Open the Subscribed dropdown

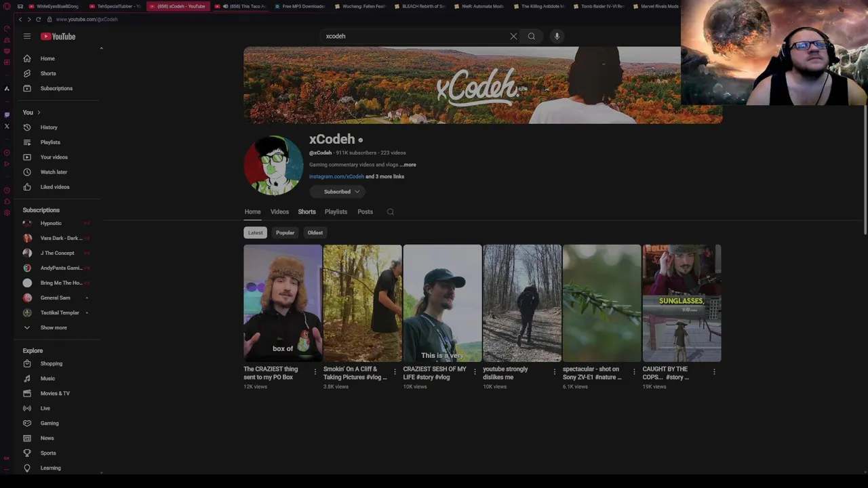338,192
